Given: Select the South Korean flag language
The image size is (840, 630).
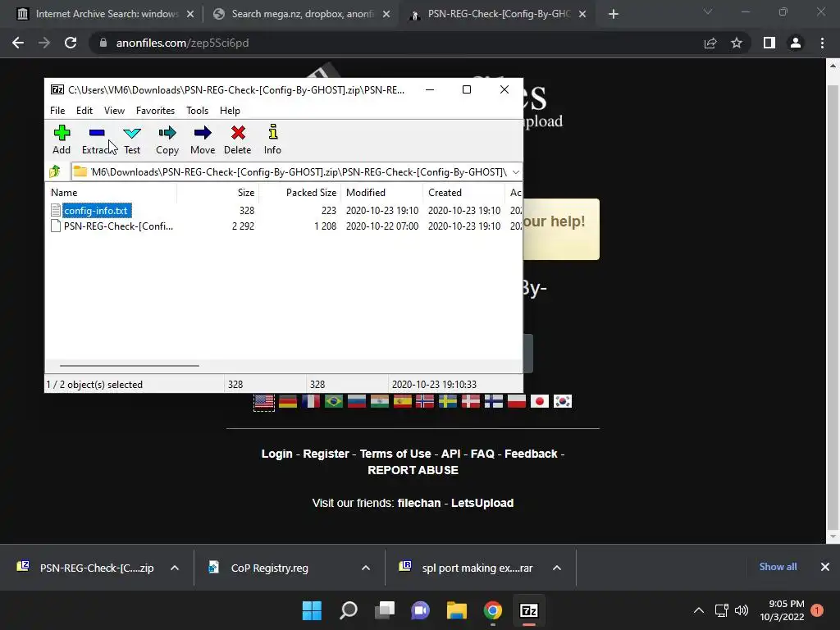Looking at the screenshot, I should point(563,401).
